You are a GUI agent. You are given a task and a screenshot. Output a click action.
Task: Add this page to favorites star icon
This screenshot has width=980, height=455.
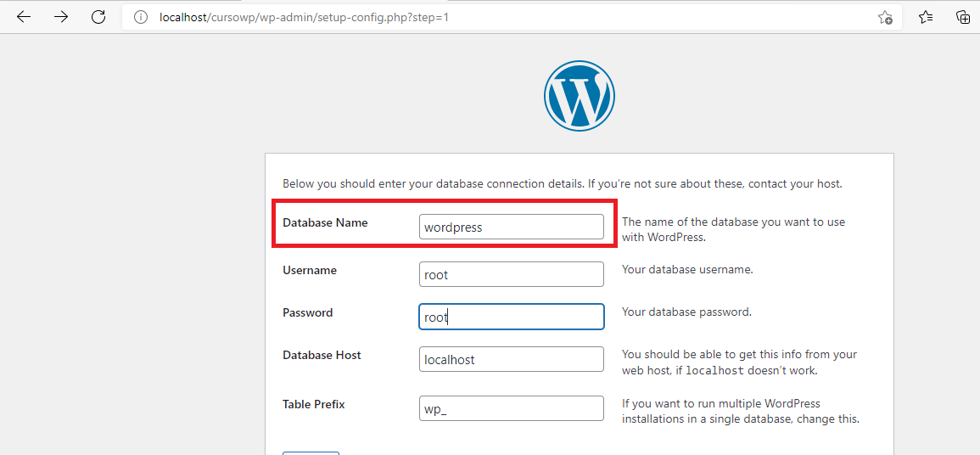click(885, 18)
